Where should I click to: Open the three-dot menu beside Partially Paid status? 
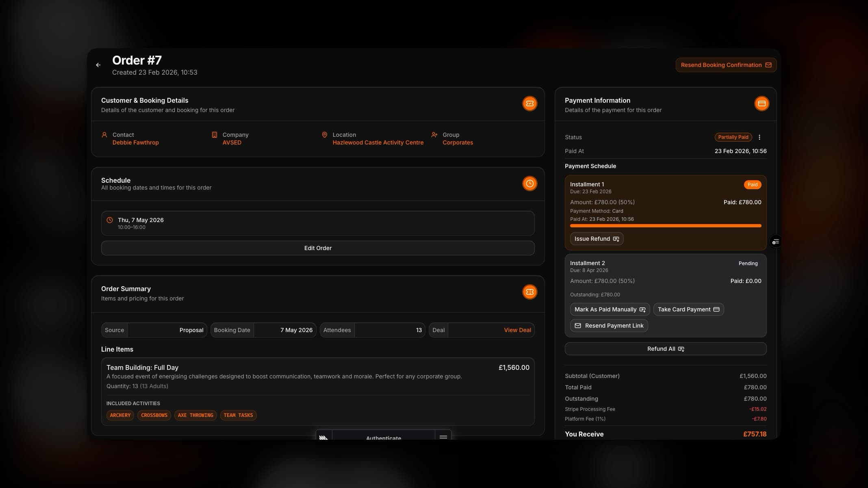[759, 137]
